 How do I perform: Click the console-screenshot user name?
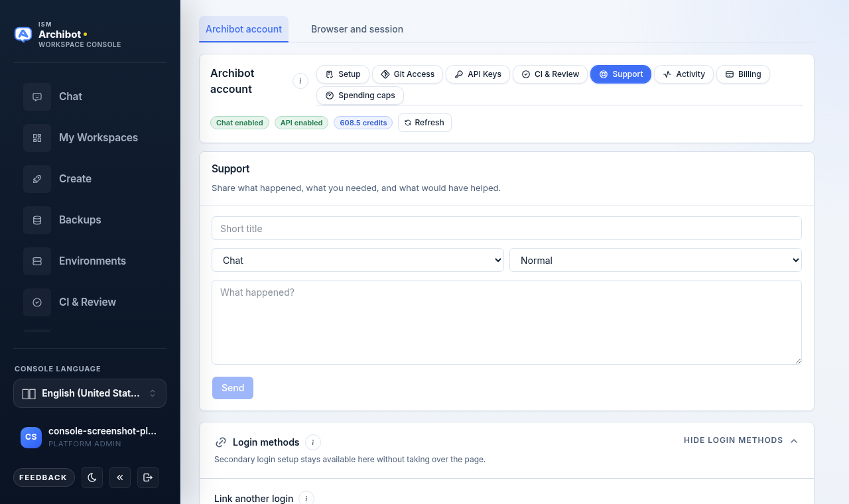[x=103, y=431]
